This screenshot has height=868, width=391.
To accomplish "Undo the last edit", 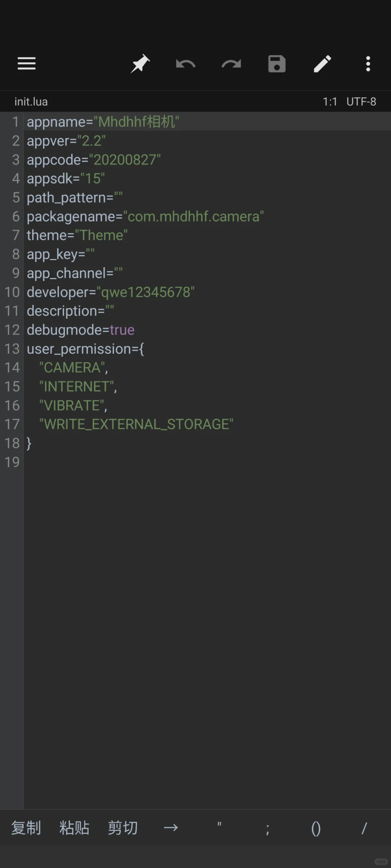I will tap(185, 64).
